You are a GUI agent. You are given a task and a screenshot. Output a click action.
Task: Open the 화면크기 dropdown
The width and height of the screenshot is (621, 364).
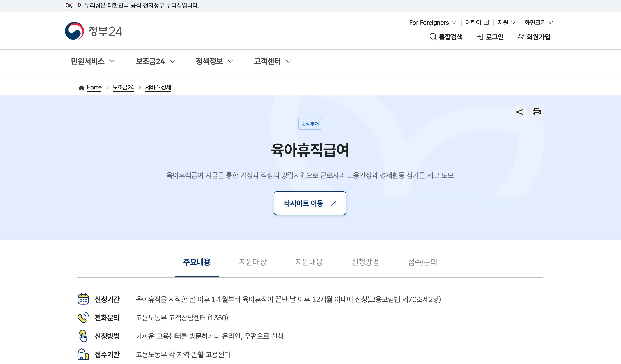coord(539,23)
